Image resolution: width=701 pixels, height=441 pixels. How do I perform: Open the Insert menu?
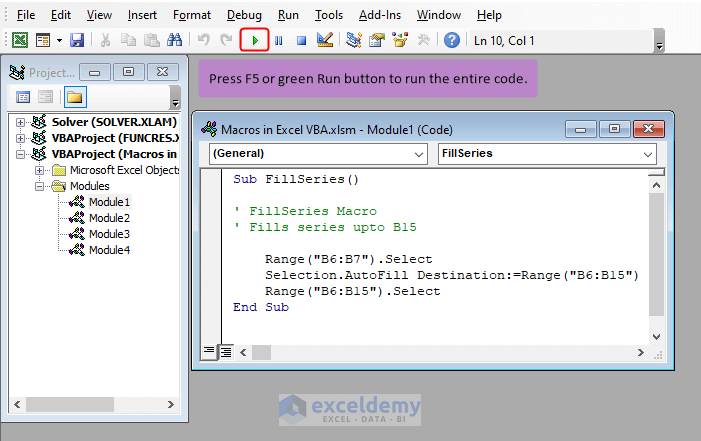[142, 15]
